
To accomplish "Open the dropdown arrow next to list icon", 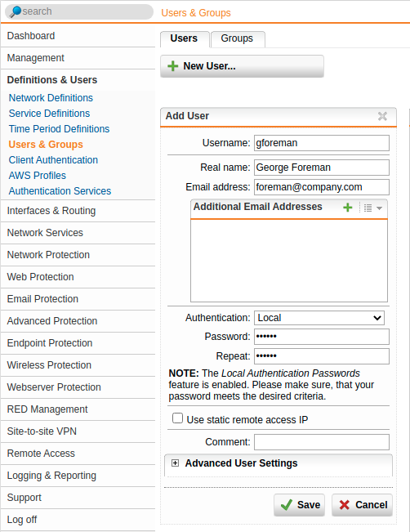I will point(380,208).
